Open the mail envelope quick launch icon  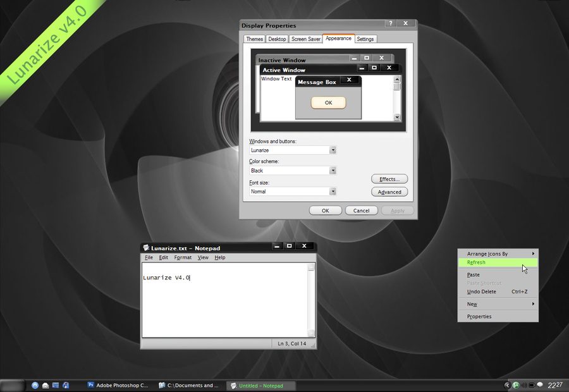tap(46, 386)
